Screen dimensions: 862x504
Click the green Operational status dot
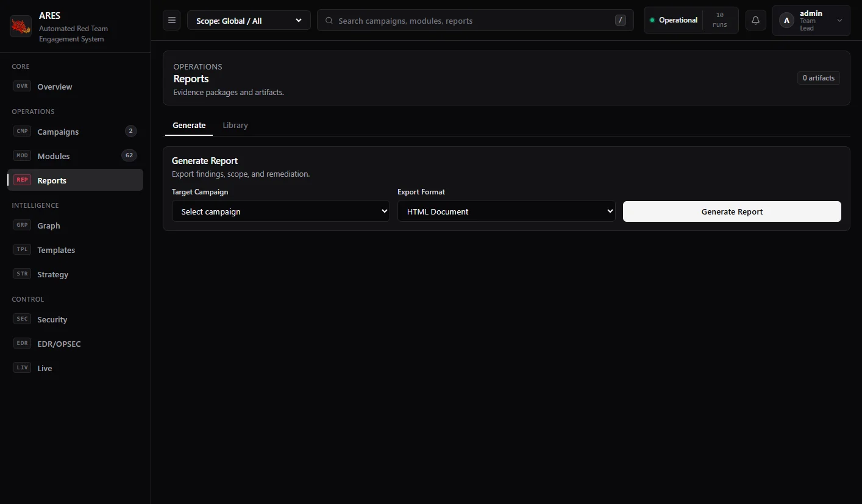pos(652,20)
